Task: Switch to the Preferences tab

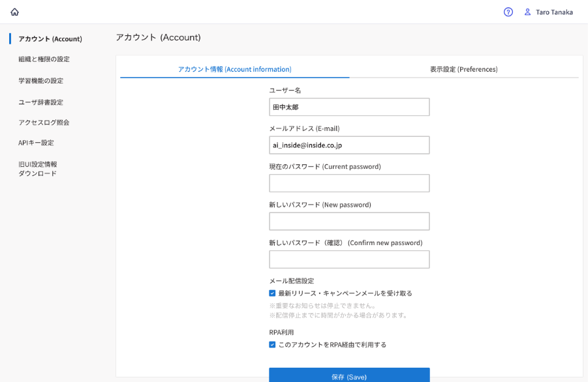Action: [463, 69]
